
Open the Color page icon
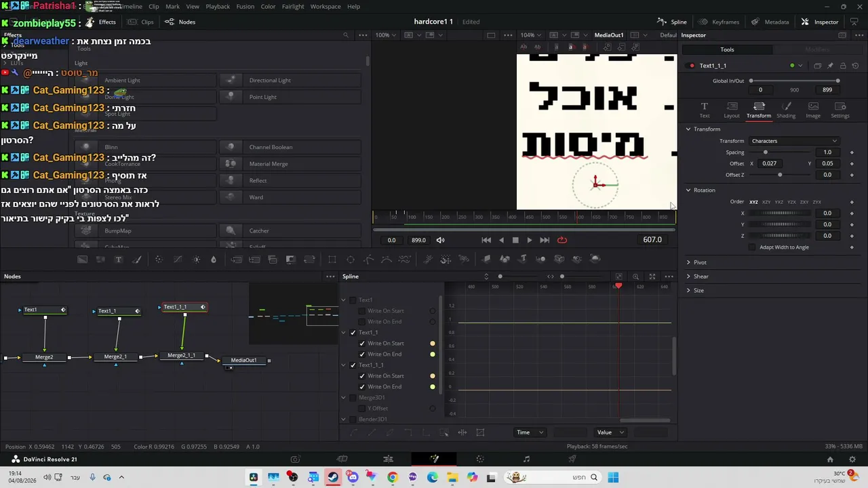(x=480, y=459)
